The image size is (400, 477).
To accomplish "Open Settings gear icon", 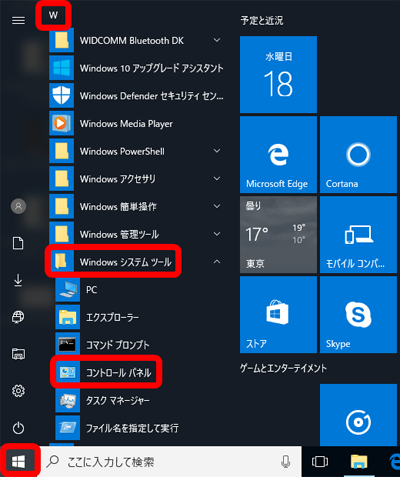I will point(18,391).
